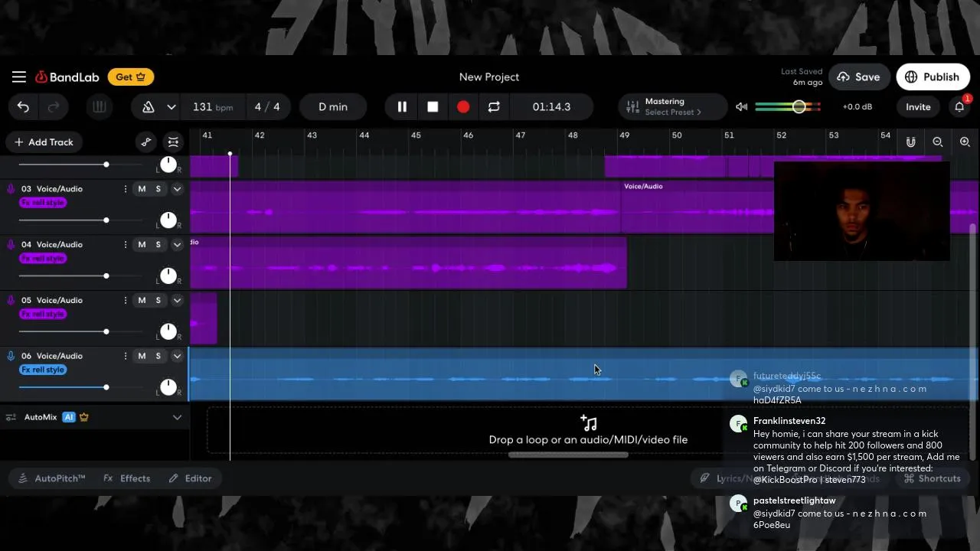Click the 01:14.3 time display
This screenshot has height=551, width=980.
[x=551, y=107]
